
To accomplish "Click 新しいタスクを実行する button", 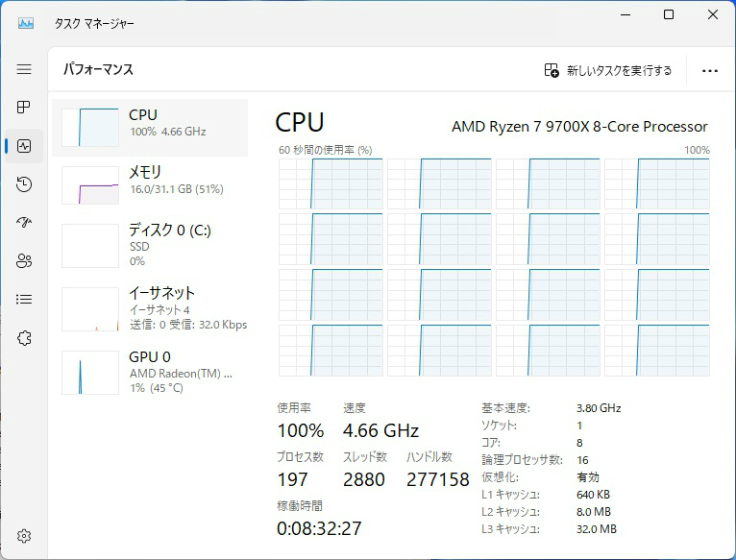I will 608,70.
